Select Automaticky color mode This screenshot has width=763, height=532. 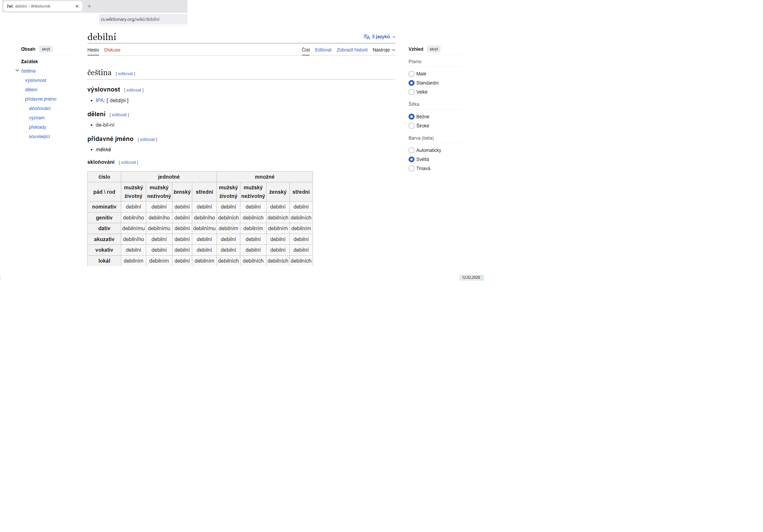(x=411, y=150)
